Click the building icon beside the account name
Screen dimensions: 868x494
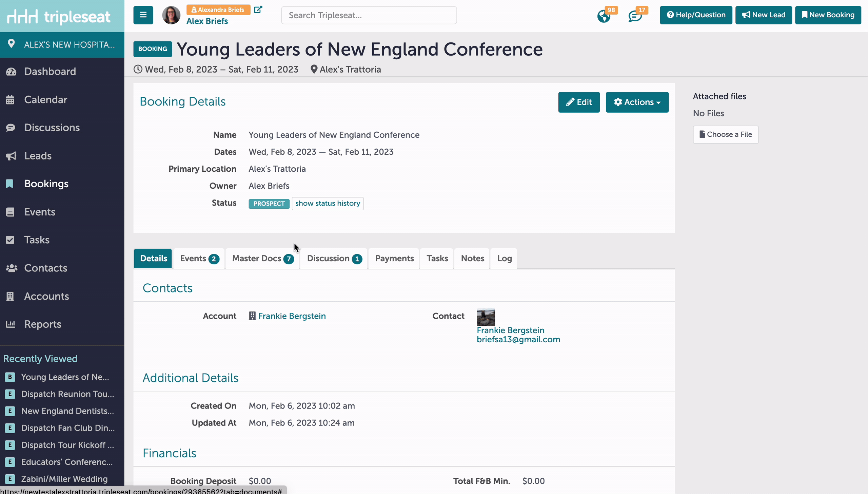252,316
